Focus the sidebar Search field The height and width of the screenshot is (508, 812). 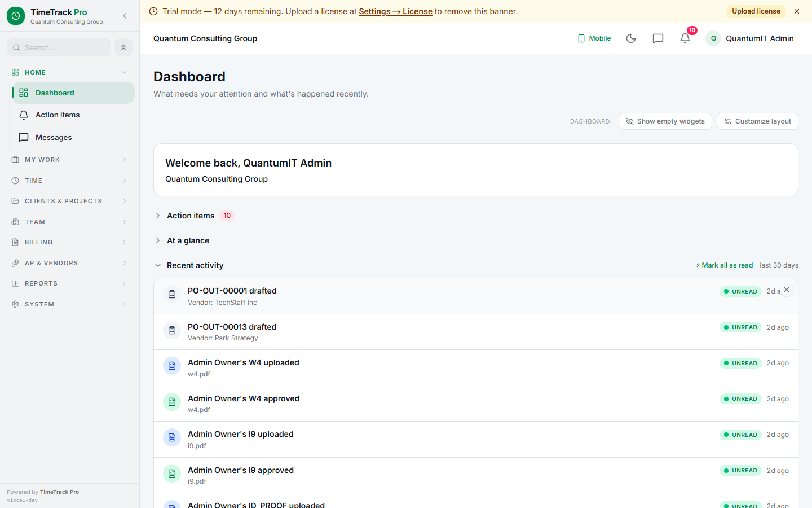(x=59, y=47)
